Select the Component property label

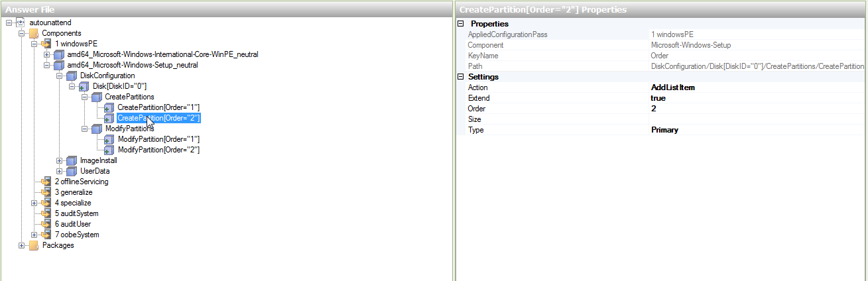coord(485,45)
